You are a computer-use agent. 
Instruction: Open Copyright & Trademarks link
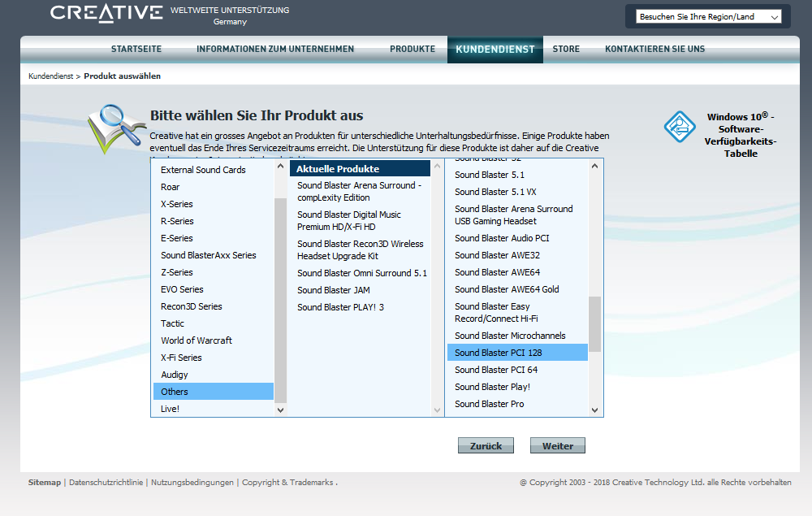(x=287, y=483)
